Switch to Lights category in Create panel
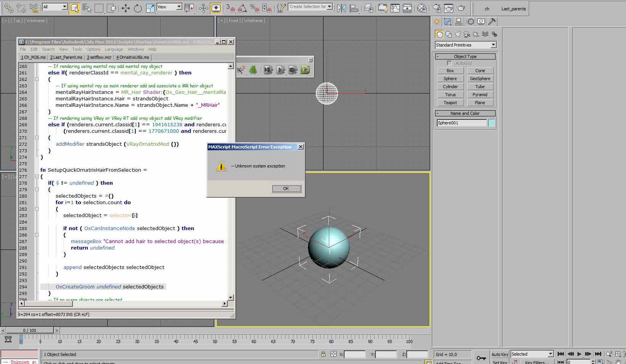Image resolution: width=626 pixels, height=364 pixels. pyautogui.click(x=458, y=34)
